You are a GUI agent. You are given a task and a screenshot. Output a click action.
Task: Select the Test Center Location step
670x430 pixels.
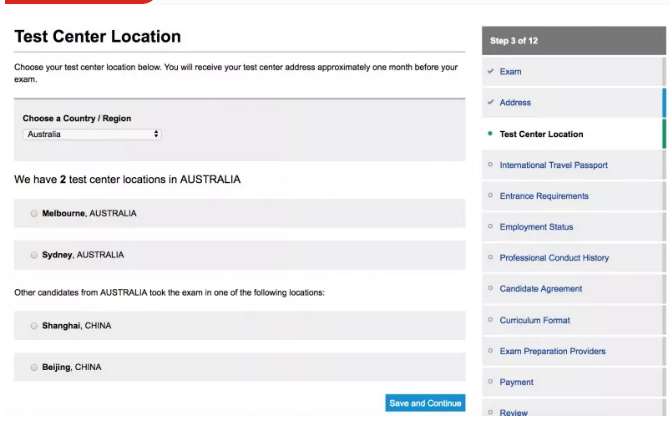[x=541, y=134]
